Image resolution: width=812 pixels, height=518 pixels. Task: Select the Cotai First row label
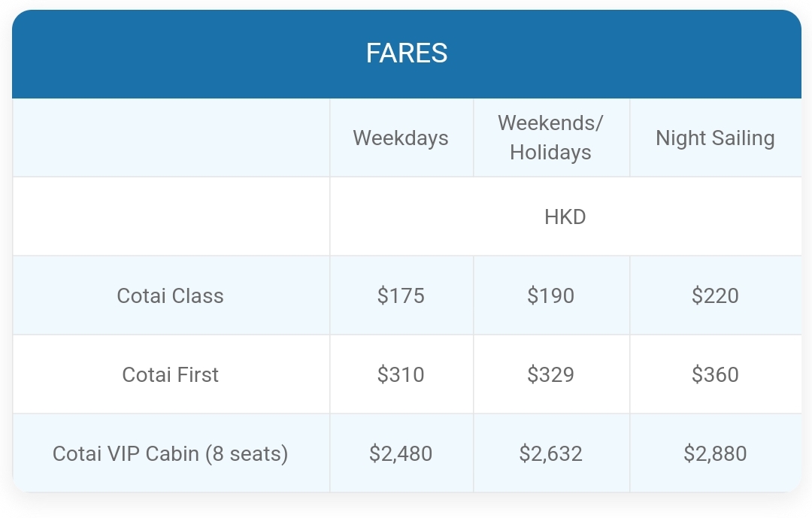pyautogui.click(x=171, y=374)
